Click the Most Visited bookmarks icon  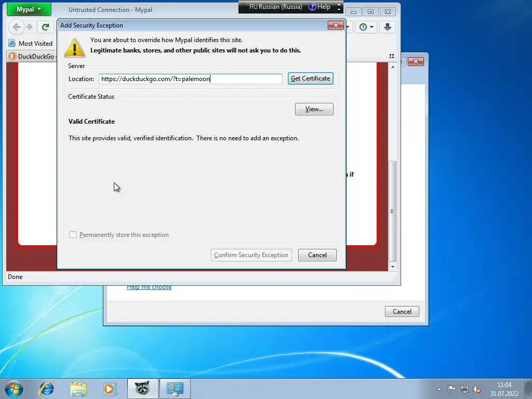[12, 44]
